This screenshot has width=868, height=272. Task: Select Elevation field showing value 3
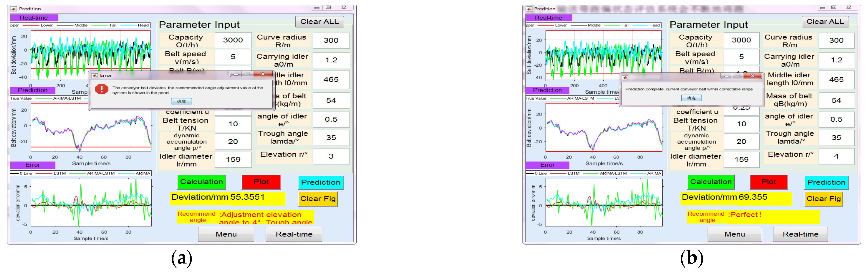[x=331, y=156]
